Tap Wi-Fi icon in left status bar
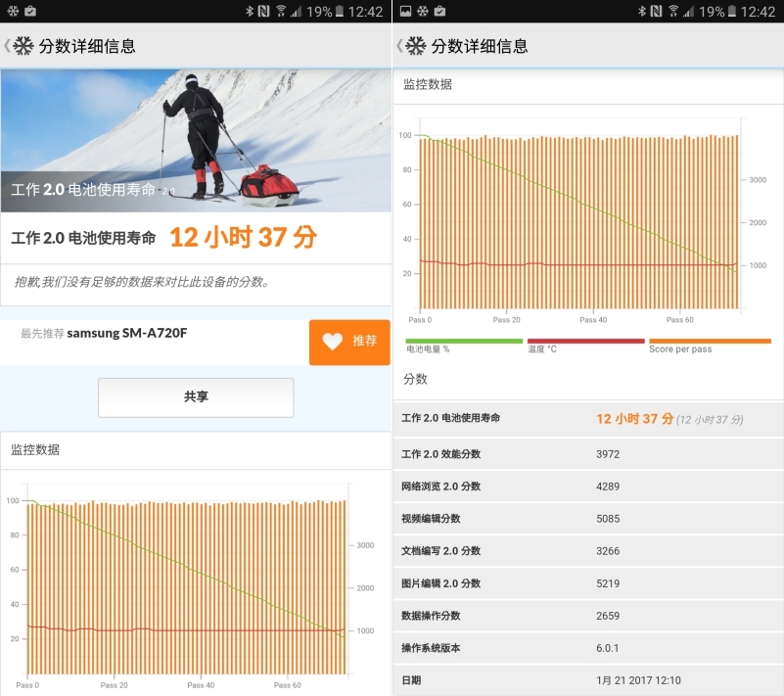Screen dimensions: 784x696 point(281,11)
